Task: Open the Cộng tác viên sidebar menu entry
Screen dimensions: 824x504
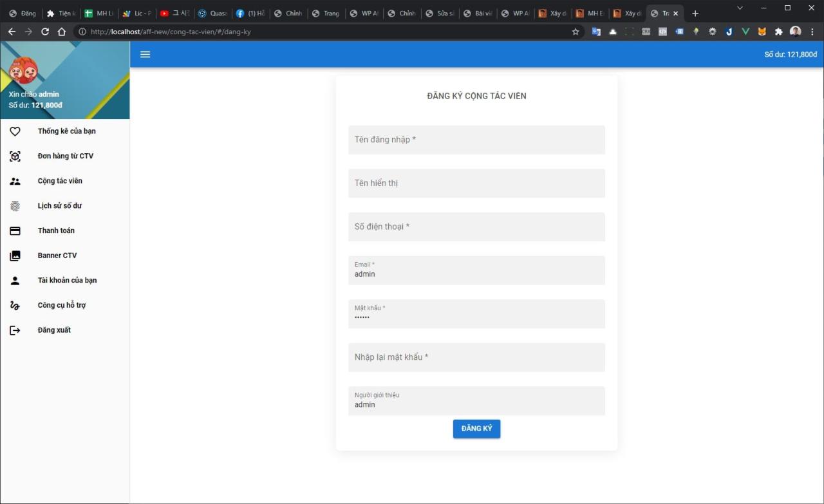Action: pos(60,181)
